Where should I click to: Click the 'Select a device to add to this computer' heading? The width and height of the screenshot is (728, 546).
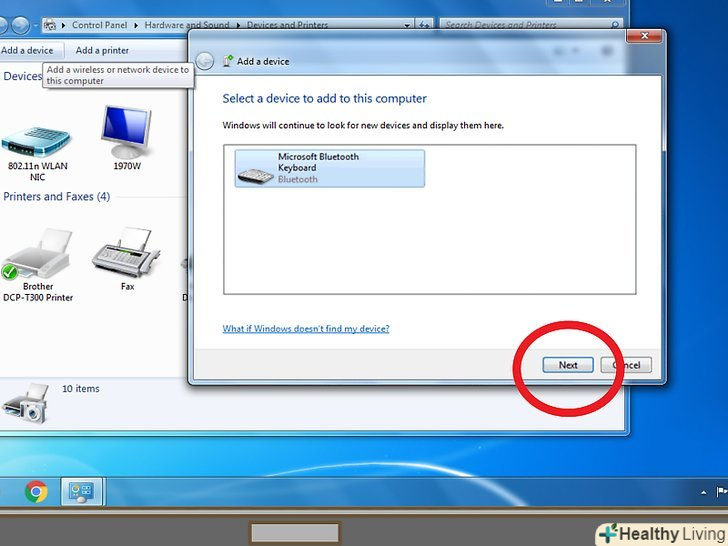[x=324, y=98]
